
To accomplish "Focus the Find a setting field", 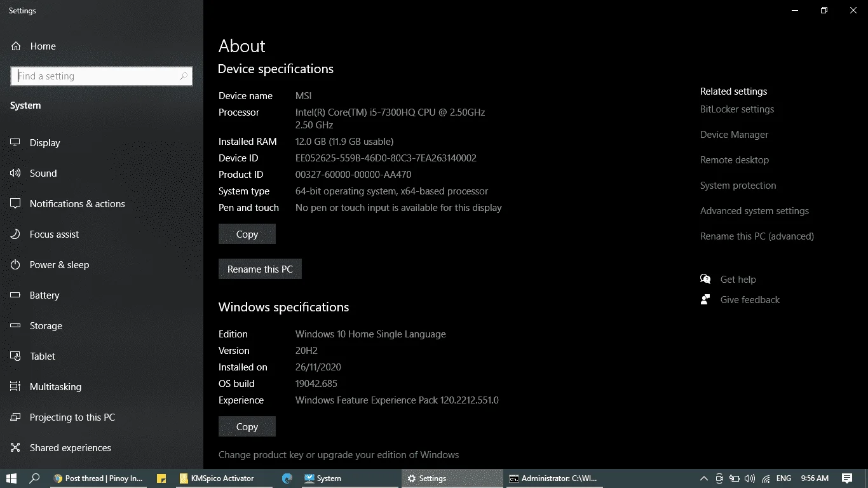I will click(x=102, y=76).
